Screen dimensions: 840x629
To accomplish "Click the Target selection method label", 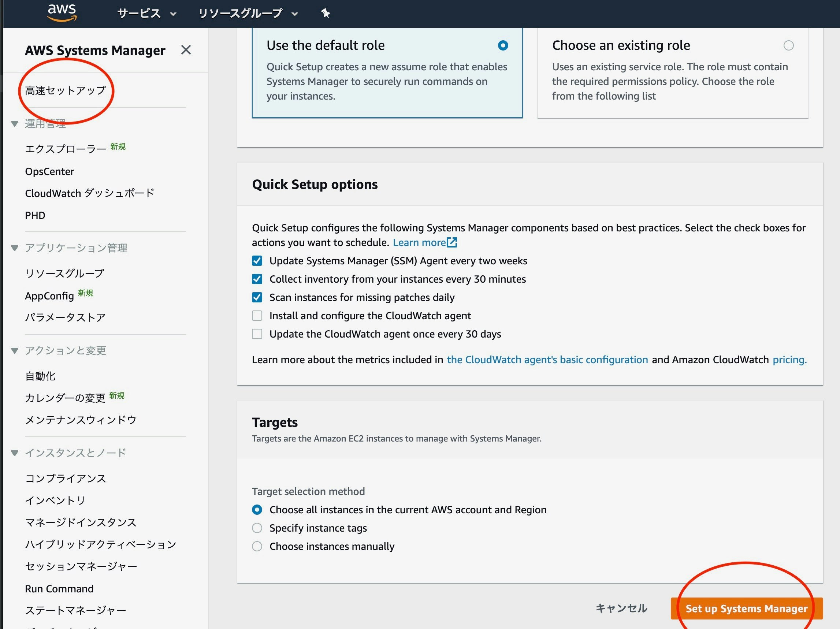I will pyautogui.click(x=308, y=491).
